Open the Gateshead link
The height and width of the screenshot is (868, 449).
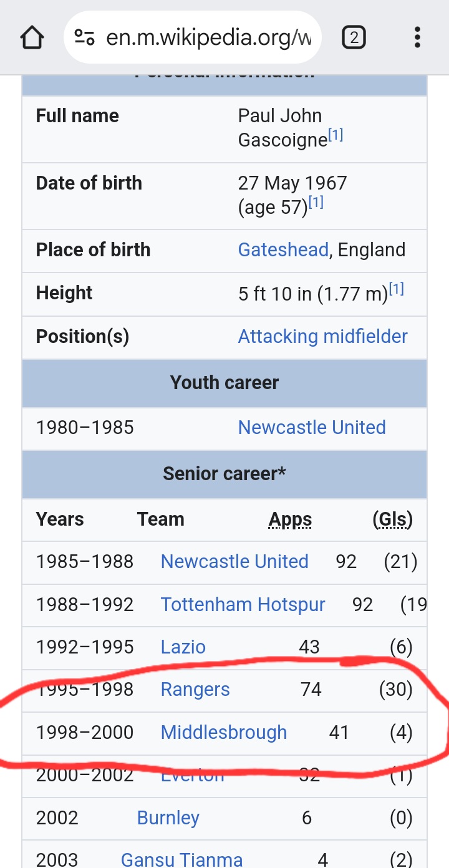pyautogui.click(x=283, y=249)
